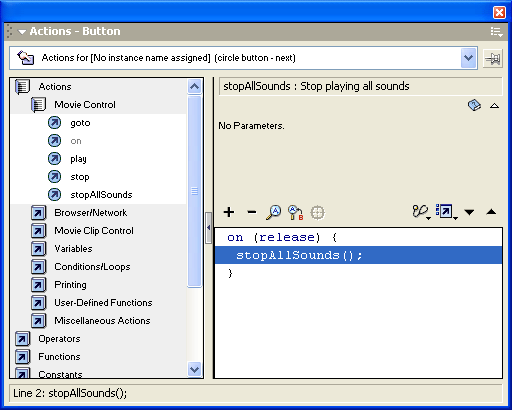Move selected action up with arrow
The image size is (512, 410).
click(491, 212)
